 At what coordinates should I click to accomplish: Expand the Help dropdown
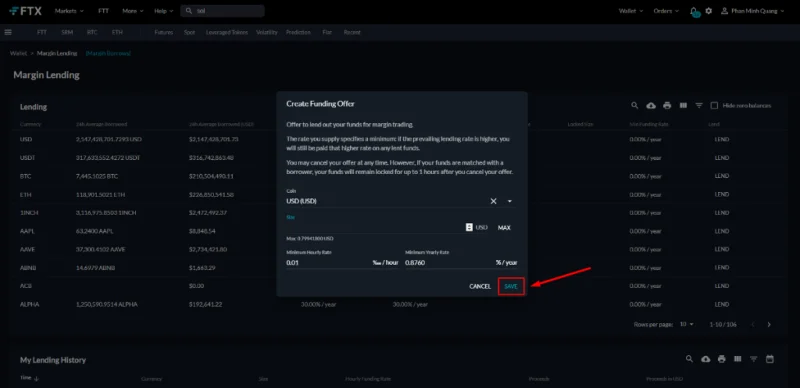[164, 11]
